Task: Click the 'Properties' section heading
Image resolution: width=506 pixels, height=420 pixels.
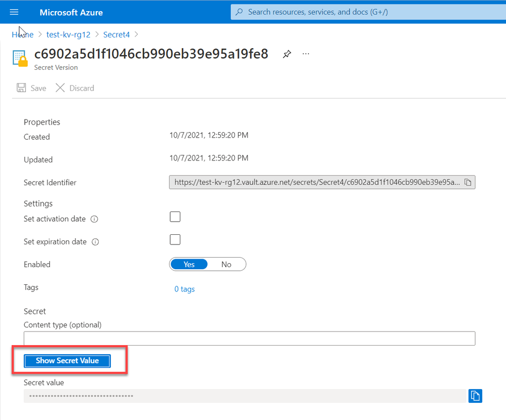Action: [x=42, y=122]
